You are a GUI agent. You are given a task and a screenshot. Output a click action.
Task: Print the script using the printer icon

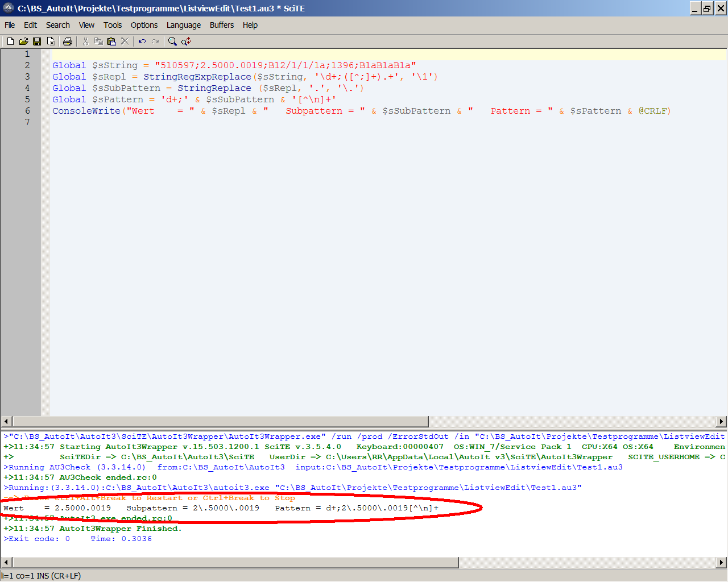click(x=68, y=41)
